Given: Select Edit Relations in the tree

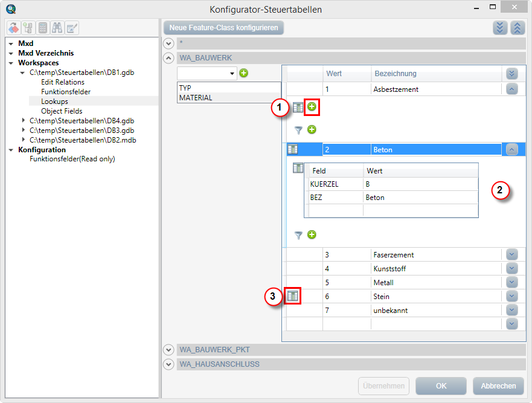Looking at the screenshot, I should coord(63,82).
